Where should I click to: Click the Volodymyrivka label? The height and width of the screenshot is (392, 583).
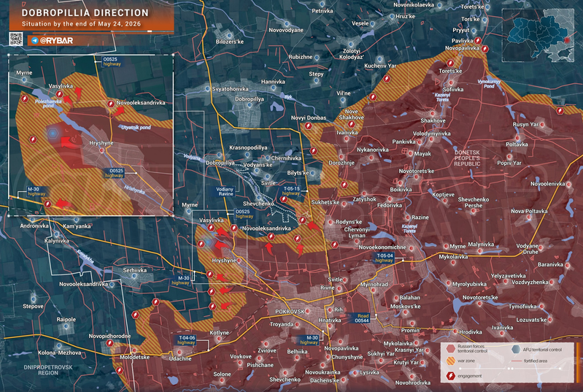tap(431, 134)
